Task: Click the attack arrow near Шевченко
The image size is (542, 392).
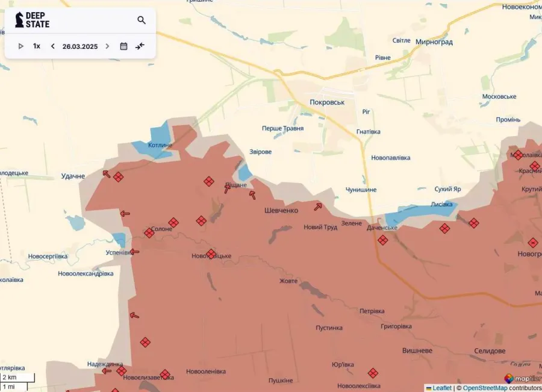Action: click(318, 207)
